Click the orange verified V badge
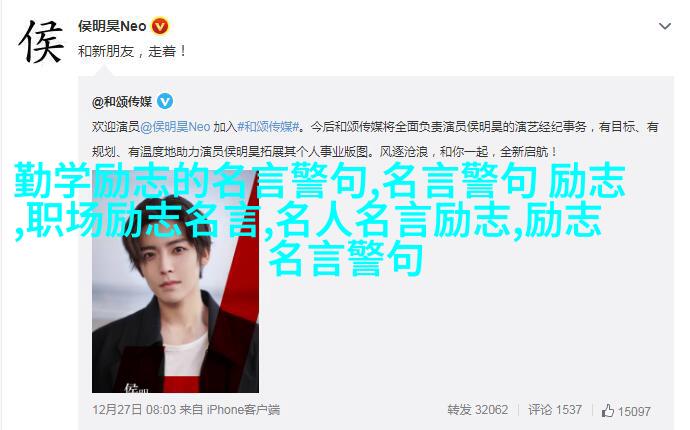The width and height of the screenshot is (690, 430). (160, 26)
